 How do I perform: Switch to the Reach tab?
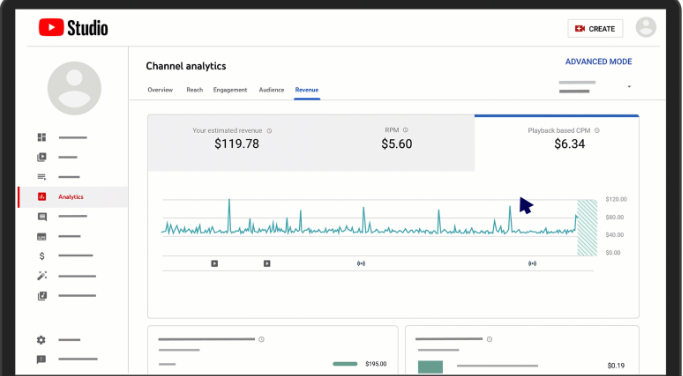pyautogui.click(x=195, y=90)
